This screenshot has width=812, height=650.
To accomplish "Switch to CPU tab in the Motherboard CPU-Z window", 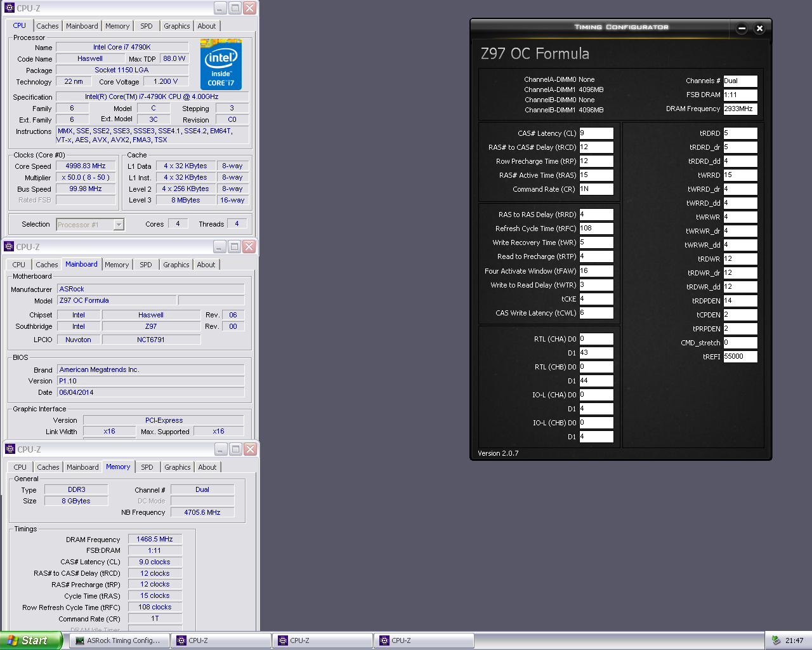I will (x=19, y=265).
